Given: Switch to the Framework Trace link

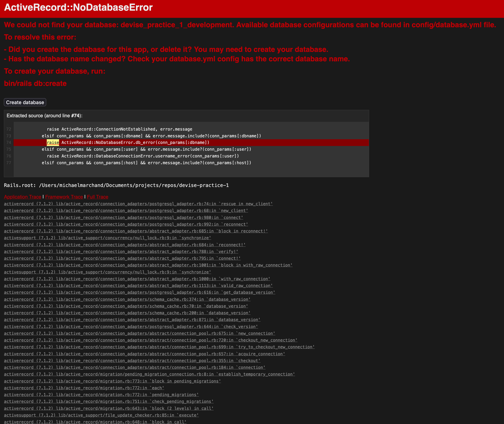Looking at the screenshot, I should tap(64, 197).
